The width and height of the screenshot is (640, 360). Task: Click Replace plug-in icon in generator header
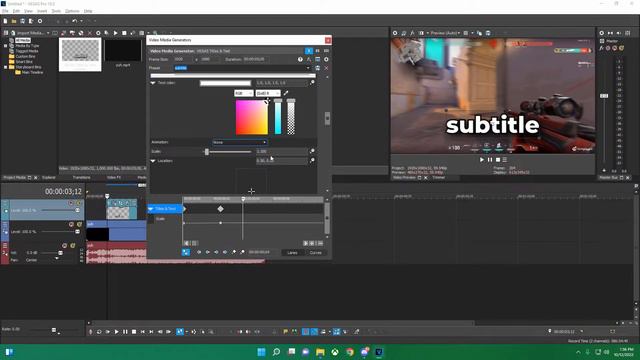click(309, 60)
